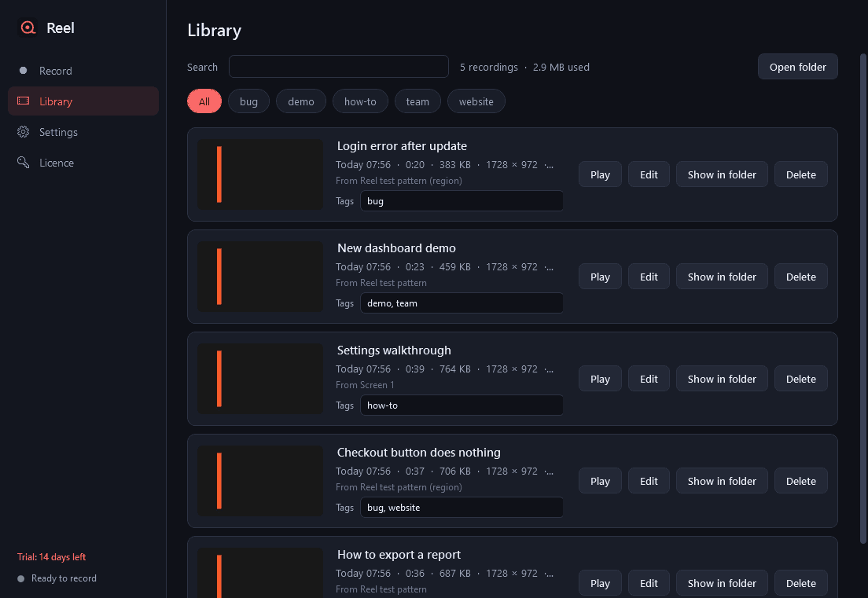Click the tags field containing demo, team

pyautogui.click(x=462, y=303)
